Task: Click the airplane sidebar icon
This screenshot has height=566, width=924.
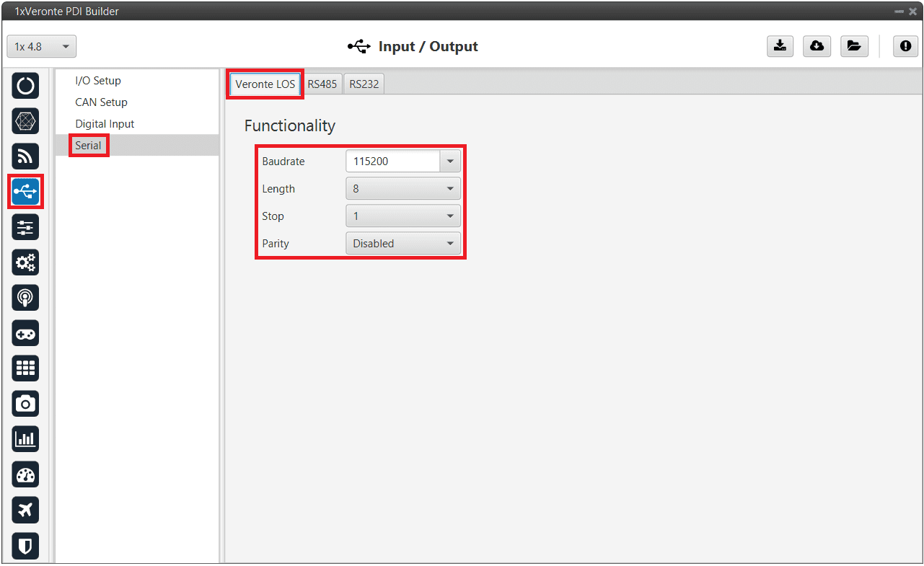Action: [x=25, y=510]
